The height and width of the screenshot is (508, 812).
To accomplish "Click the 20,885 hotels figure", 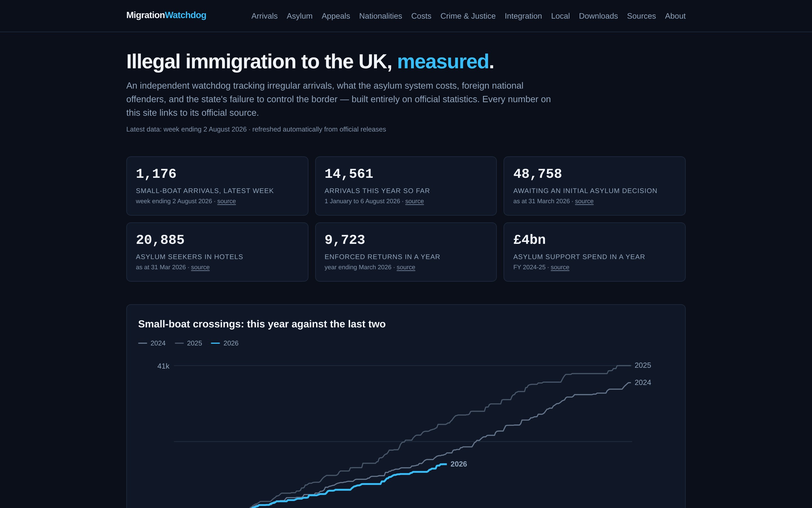I will 160,240.
